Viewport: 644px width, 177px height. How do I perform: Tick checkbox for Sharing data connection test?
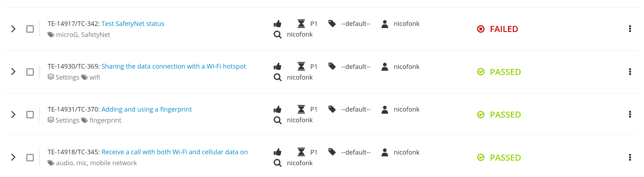[30, 72]
